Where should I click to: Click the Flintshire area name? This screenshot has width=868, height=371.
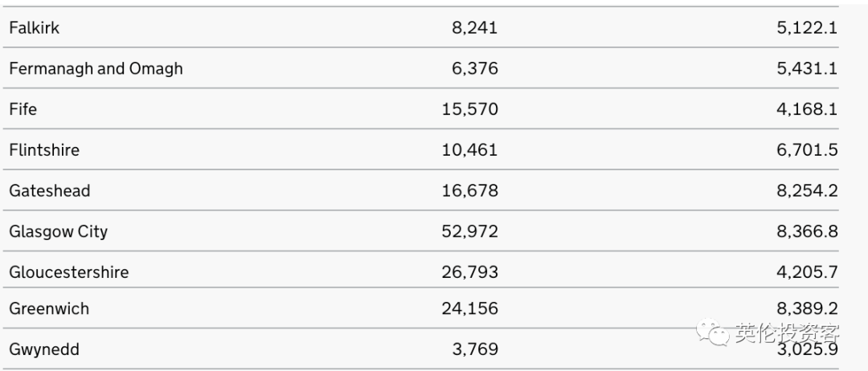click(x=44, y=150)
